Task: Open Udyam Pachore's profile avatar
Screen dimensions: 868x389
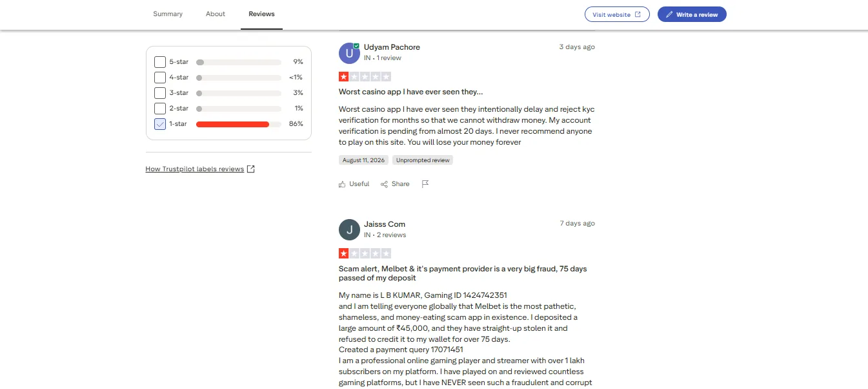Action: [x=349, y=52]
